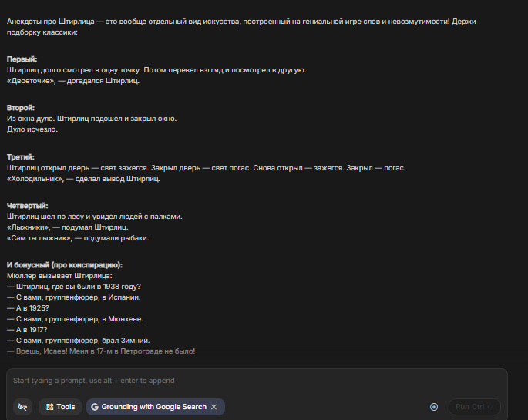
Task: Click the circled plus icon beside Run
Action: [x=434, y=407]
